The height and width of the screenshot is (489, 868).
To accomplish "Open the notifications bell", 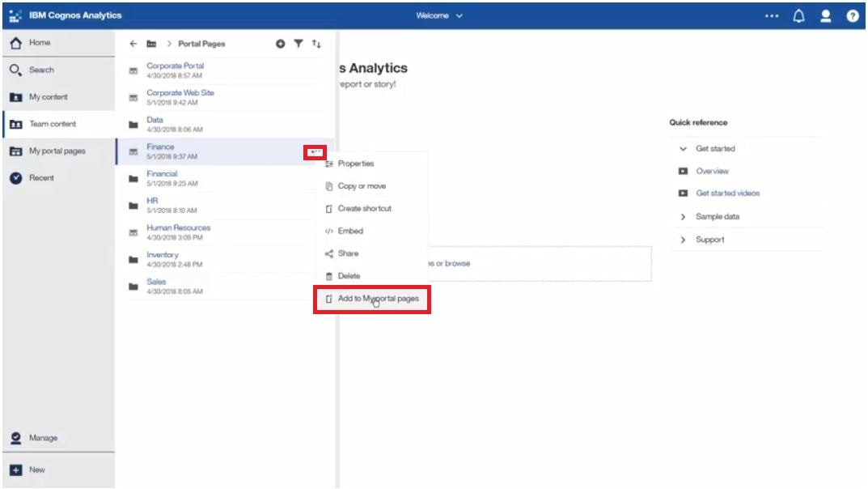I will click(x=798, y=16).
